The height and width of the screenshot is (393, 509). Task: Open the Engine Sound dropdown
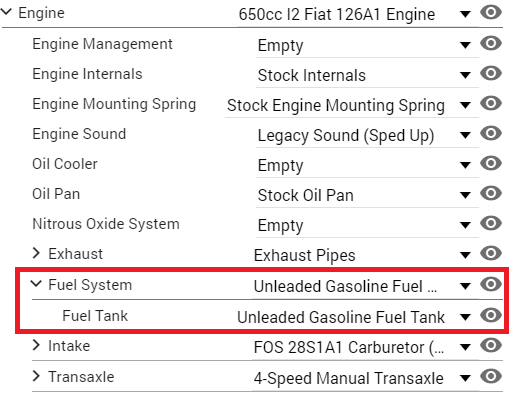pyautogui.click(x=368, y=135)
